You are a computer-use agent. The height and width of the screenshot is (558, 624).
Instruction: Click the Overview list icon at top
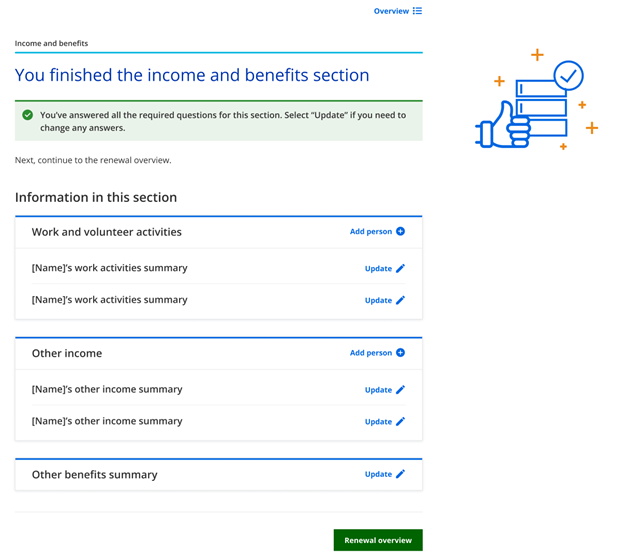pyautogui.click(x=417, y=11)
